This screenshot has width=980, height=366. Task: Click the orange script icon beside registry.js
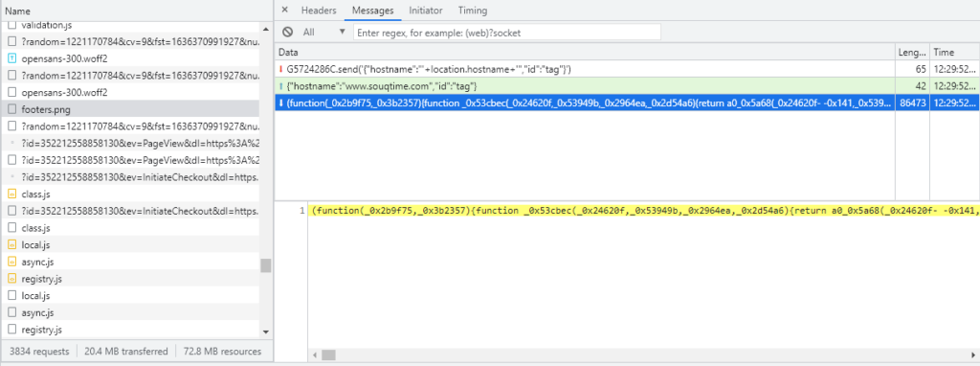click(11, 279)
